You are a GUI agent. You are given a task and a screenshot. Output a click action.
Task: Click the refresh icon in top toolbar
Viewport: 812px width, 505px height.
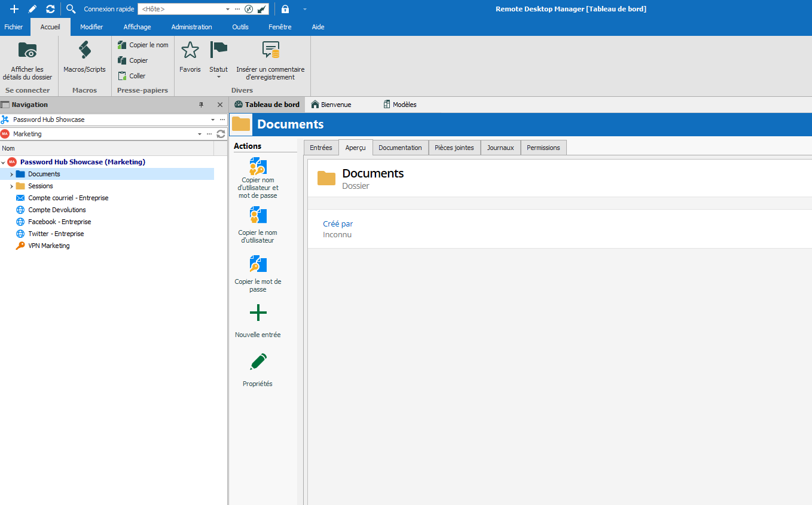(x=50, y=9)
